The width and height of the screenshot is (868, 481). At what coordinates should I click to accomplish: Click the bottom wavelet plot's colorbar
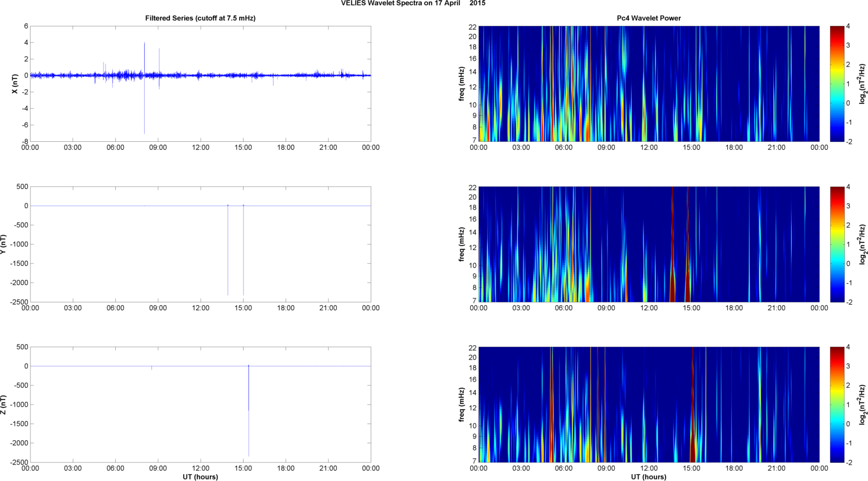pos(836,405)
